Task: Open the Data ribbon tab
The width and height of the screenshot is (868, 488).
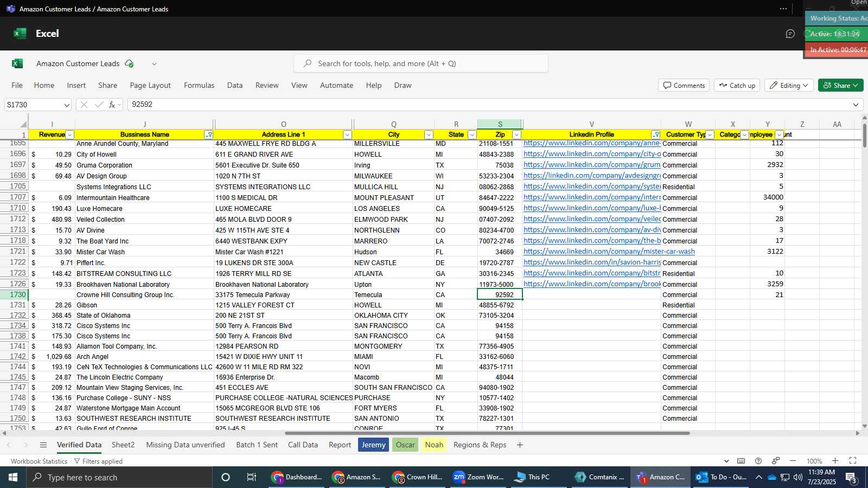Action: point(235,85)
